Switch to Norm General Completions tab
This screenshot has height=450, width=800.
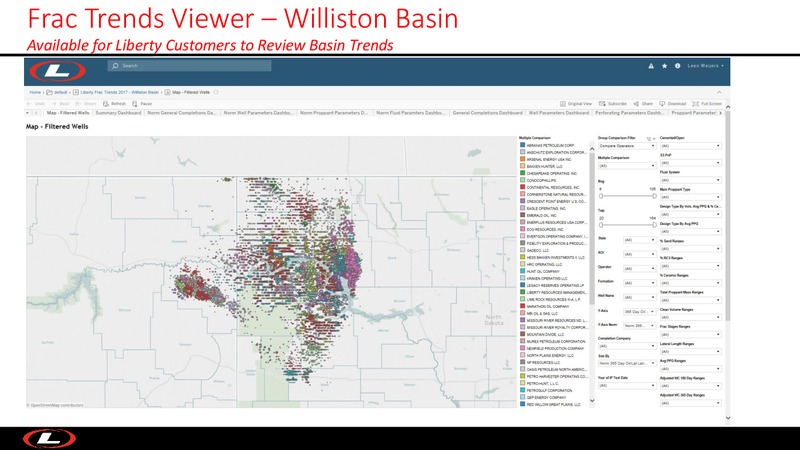click(182, 113)
